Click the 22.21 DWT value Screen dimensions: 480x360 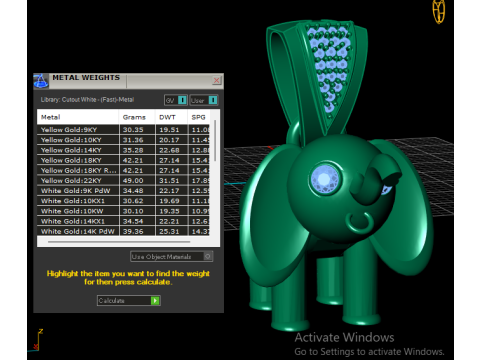pos(169,221)
